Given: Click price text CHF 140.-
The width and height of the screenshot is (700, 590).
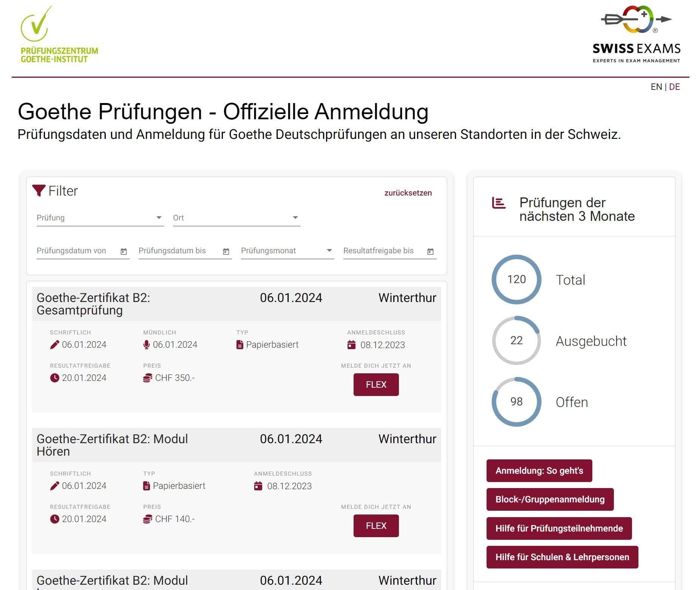Looking at the screenshot, I should [175, 519].
